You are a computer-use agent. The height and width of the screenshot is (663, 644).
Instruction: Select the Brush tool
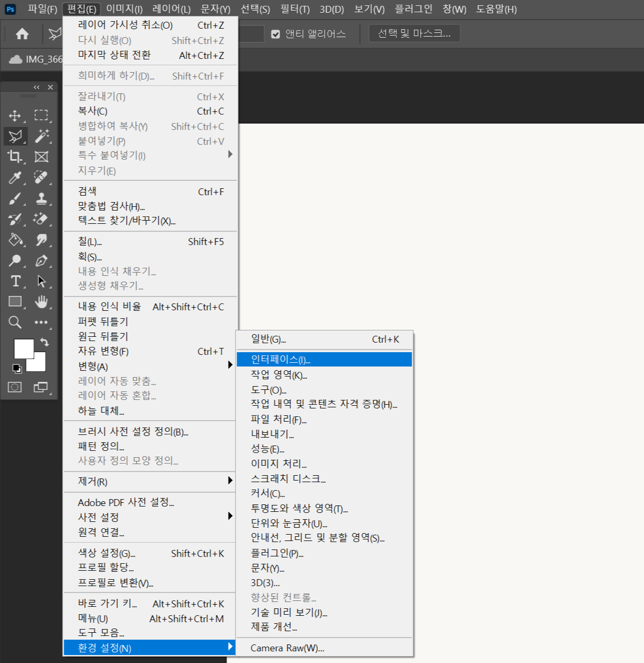pyautogui.click(x=15, y=198)
